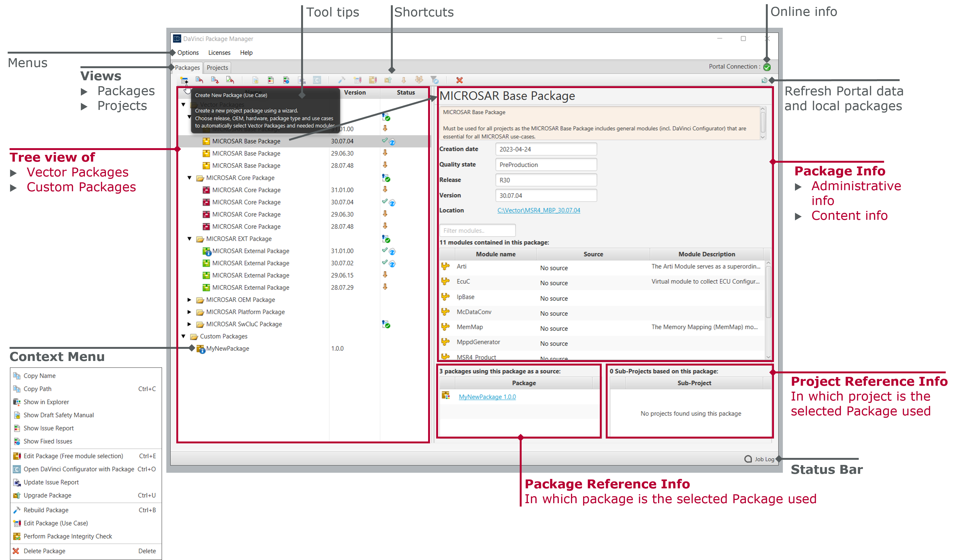Viewport: 957px width, 560px height.
Task: Click Upgrade Package toolbar icon
Action: [x=388, y=80]
